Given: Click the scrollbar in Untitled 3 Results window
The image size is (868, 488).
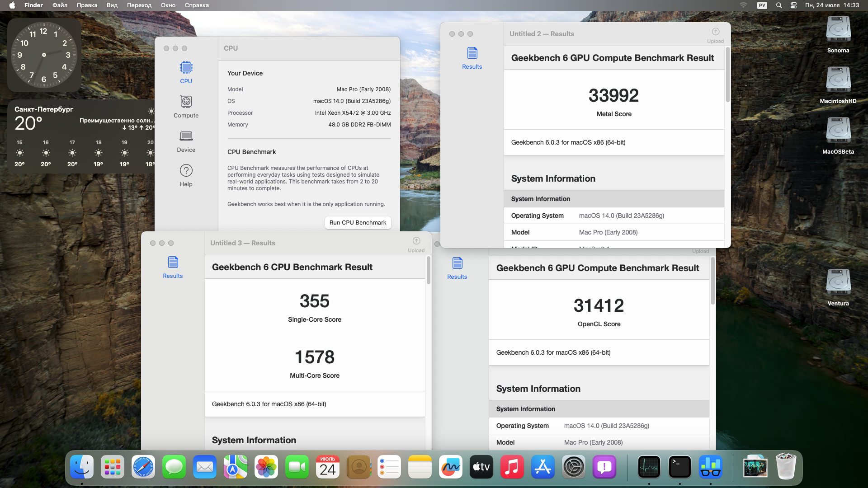Looking at the screenshot, I should (x=428, y=270).
